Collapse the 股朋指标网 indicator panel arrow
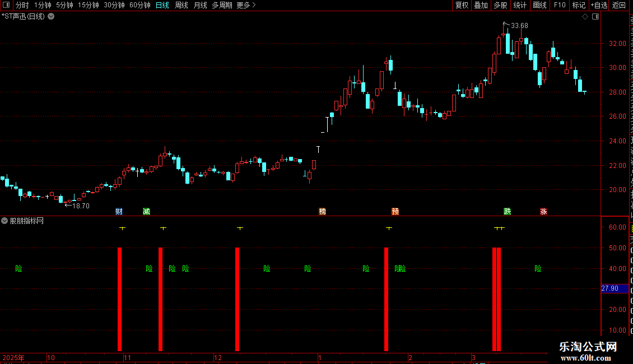 (4, 221)
